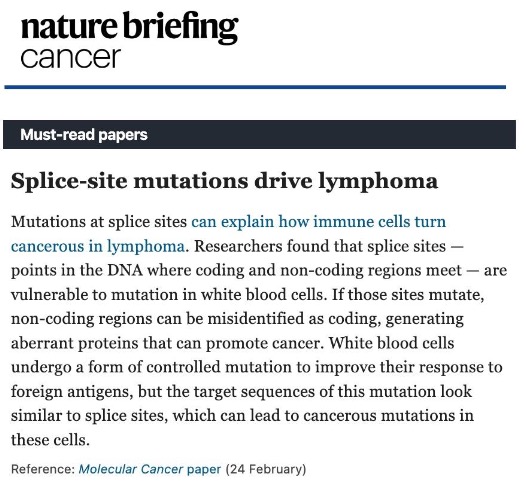
Task: Click the text 'vulnerable to mutation in white blood cells'
Action: point(169,294)
